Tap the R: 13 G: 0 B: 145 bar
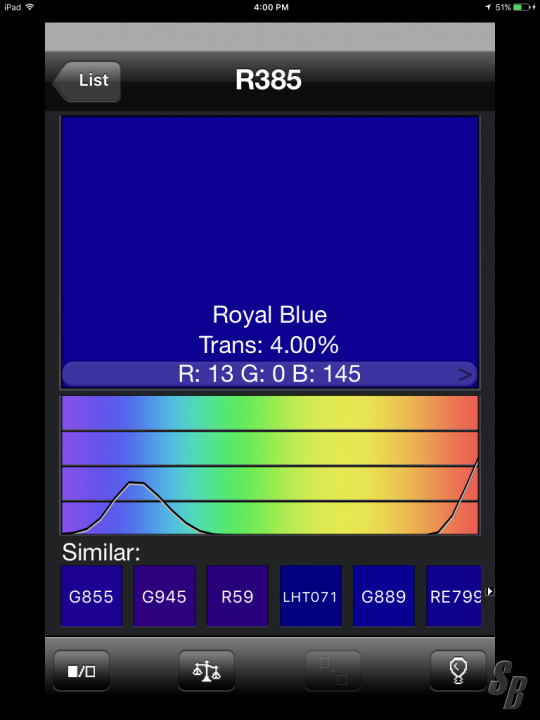The width and height of the screenshot is (540, 720). coord(270,375)
